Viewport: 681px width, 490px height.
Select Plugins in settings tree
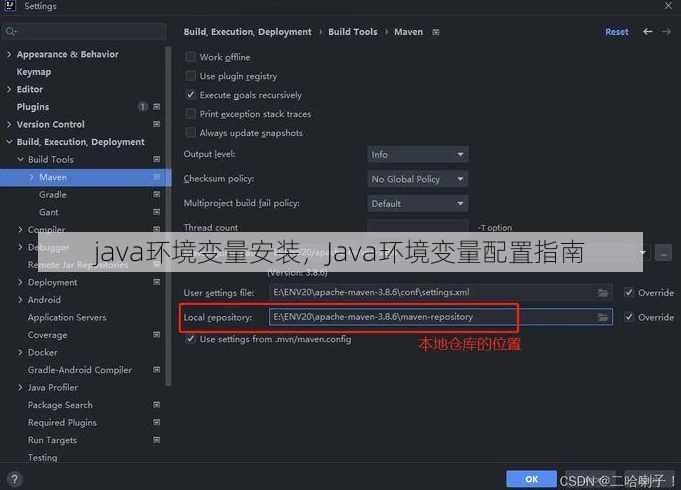pyautogui.click(x=33, y=107)
